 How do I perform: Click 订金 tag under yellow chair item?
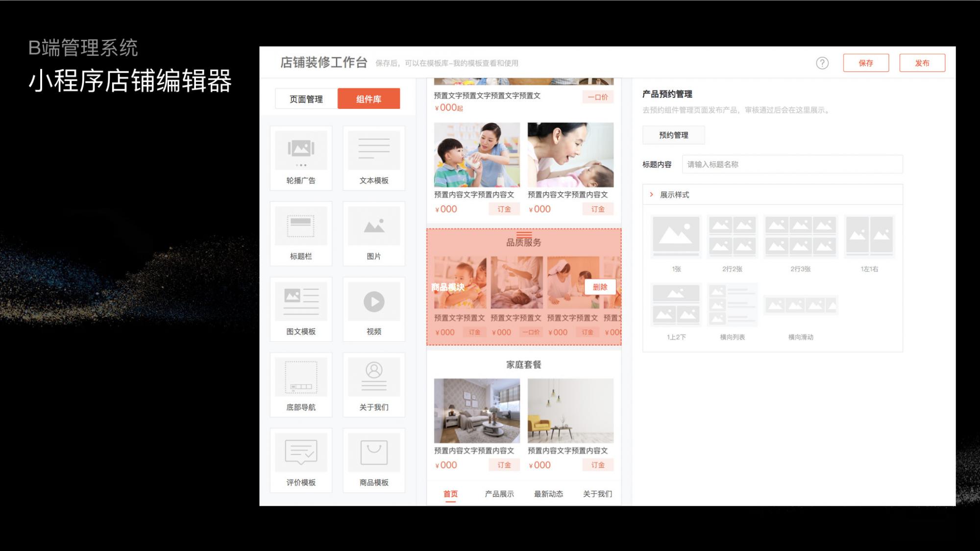tap(598, 465)
